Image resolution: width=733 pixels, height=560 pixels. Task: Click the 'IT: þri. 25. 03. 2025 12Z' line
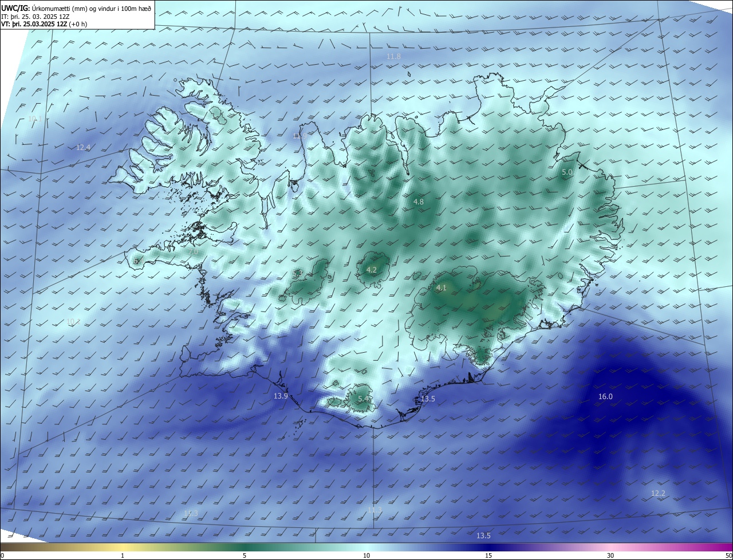tap(36, 17)
